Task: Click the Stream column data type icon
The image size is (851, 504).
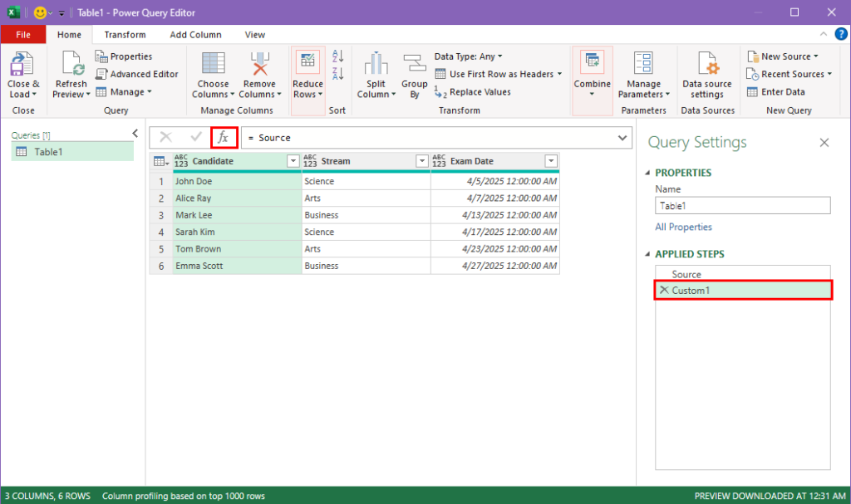Action: click(310, 160)
